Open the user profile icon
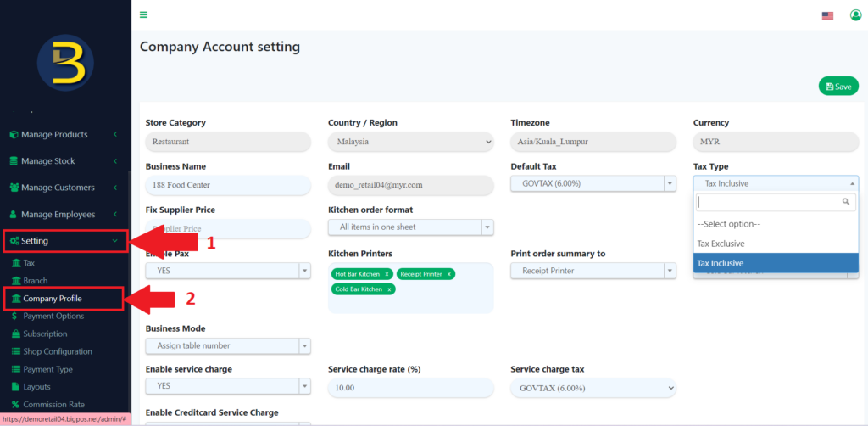Image resolution: width=868 pixels, height=426 pixels. 855,15
